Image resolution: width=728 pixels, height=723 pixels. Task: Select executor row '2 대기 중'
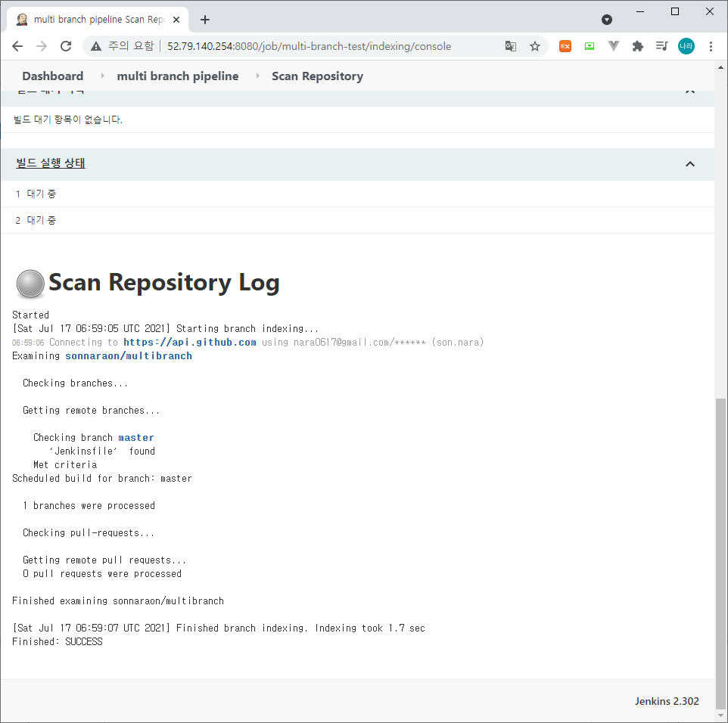357,220
